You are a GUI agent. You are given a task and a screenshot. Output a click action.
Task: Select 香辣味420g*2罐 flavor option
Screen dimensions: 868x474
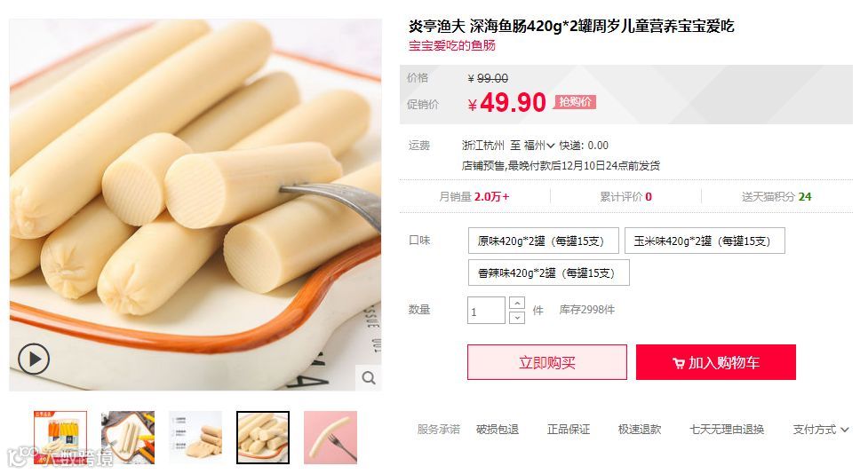pyautogui.click(x=548, y=273)
